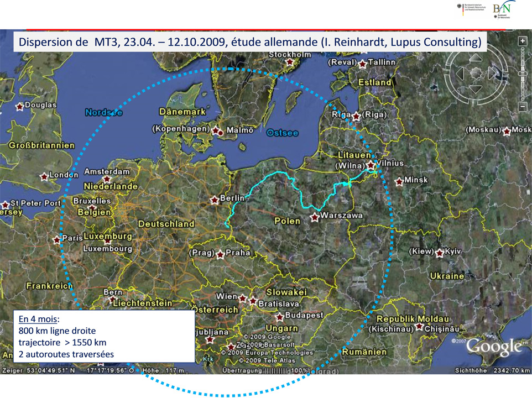The height and width of the screenshot is (398, 532).
Task: Click the zoom in plus button
Action: coord(523,41)
